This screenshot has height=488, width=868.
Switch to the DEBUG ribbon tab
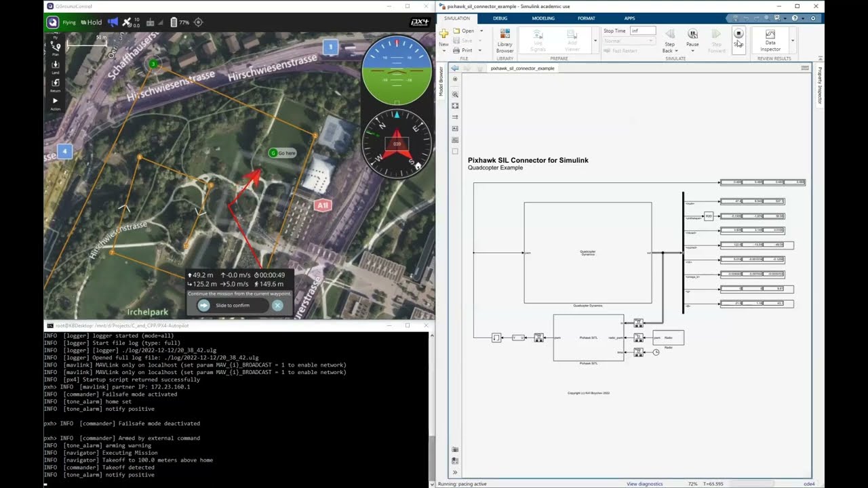pos(500,18)
